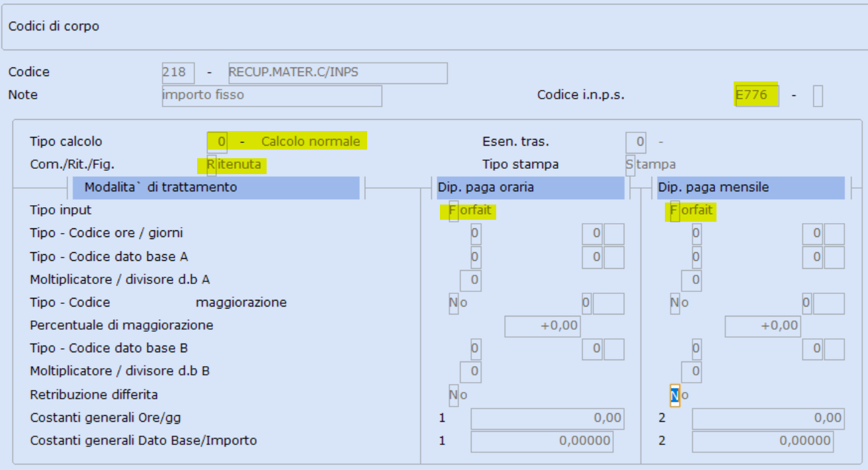
Task: Click ore/giorni Codice 0 field in paga oraria column
Action: 591,234
